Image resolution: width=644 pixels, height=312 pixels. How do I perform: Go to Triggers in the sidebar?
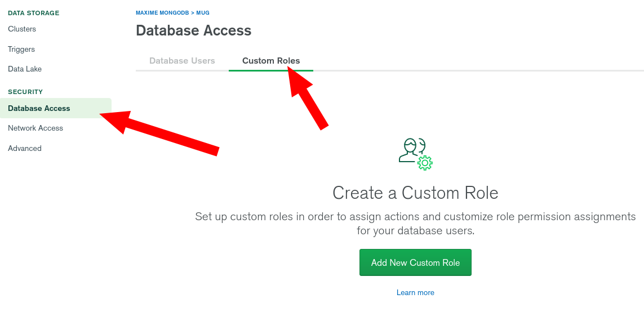point(21,49)
